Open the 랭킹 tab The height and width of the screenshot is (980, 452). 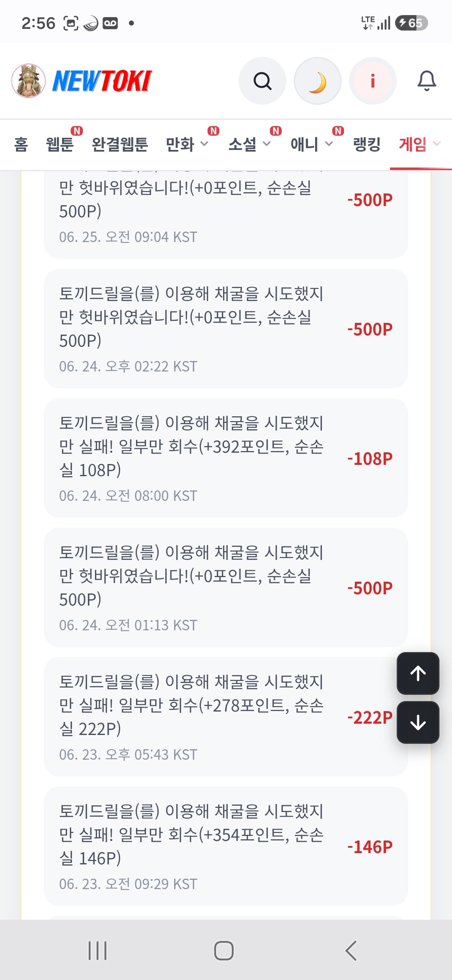(367, 144)
